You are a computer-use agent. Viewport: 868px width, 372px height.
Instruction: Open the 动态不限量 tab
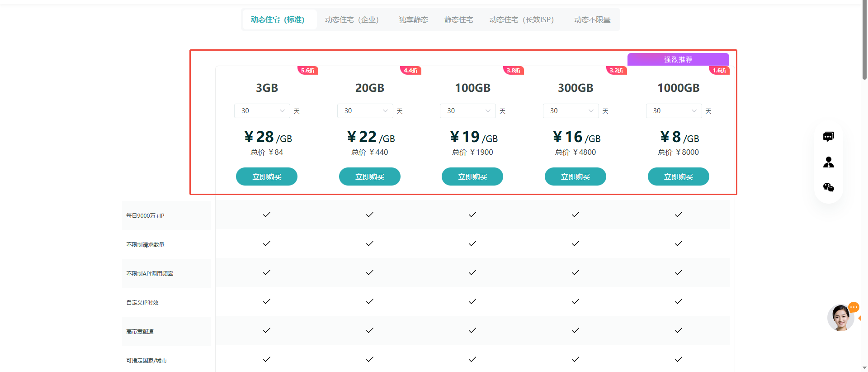click(x=592, y=20)
